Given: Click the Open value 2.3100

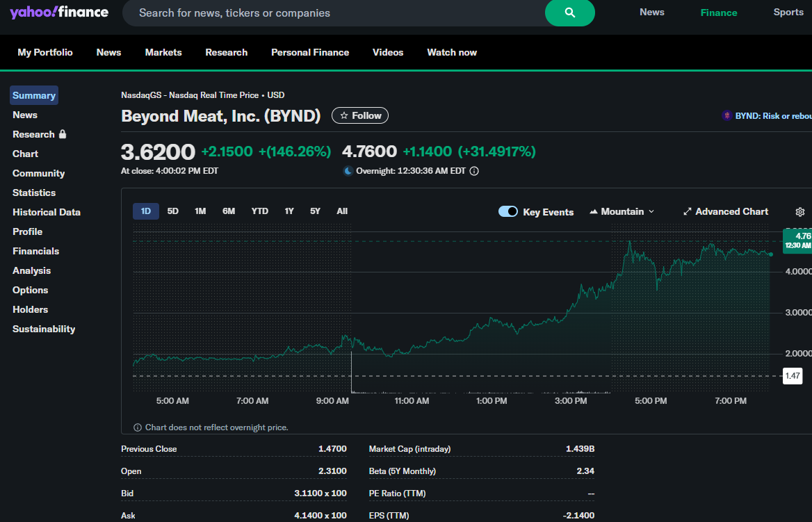Looking at the screenshot, I should click(332, 471).
